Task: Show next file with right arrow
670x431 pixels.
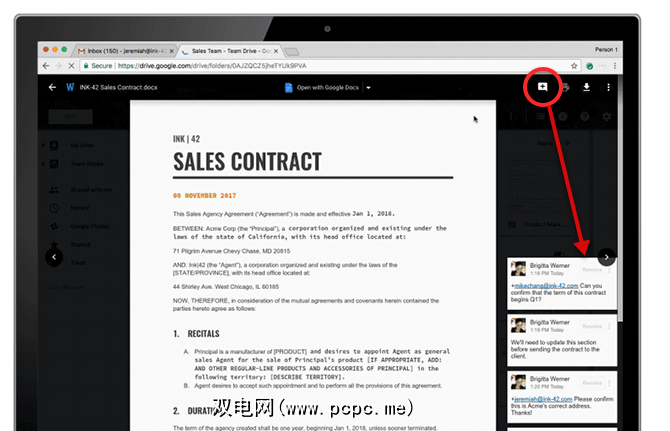Action: (606, 257)
